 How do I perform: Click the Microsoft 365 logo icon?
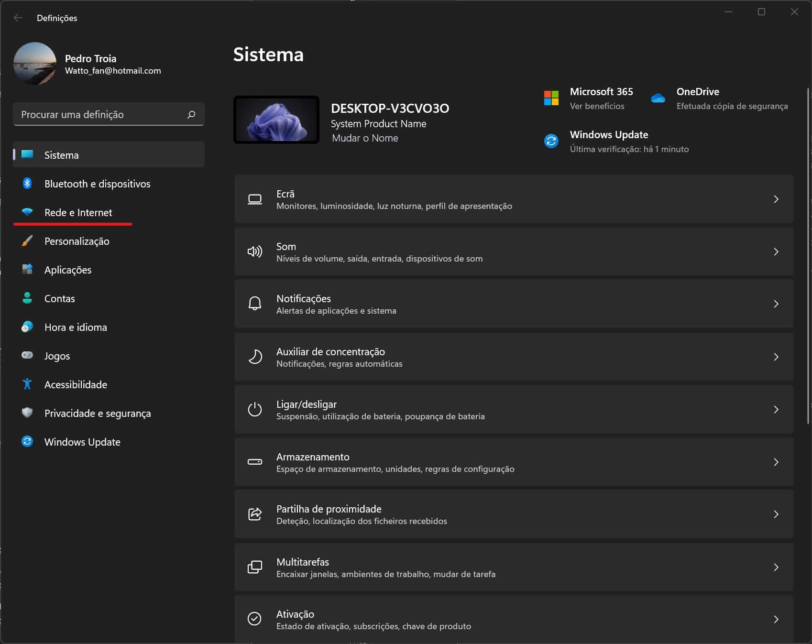[551, 98]
